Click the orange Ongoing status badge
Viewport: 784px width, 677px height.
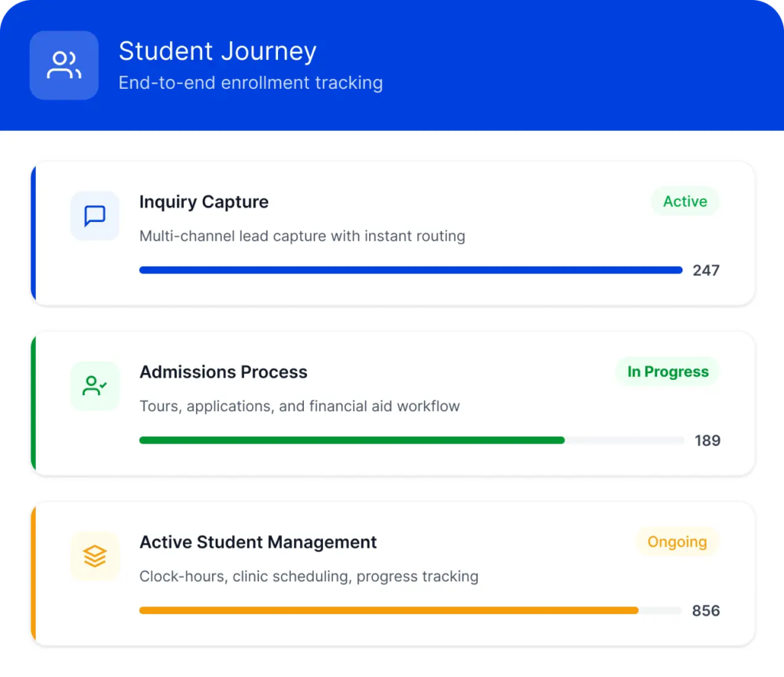[677, 541]
